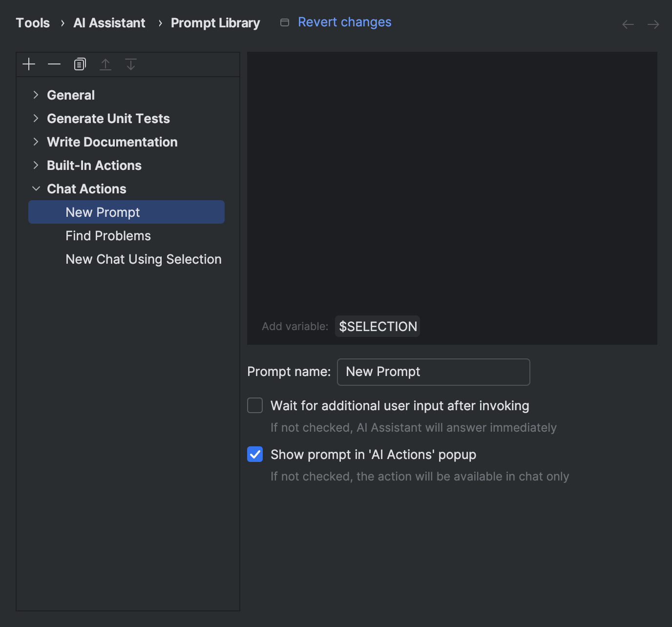Click the forward navigation arrow
This screenshot has width=672, height=627.
(653, 24)
